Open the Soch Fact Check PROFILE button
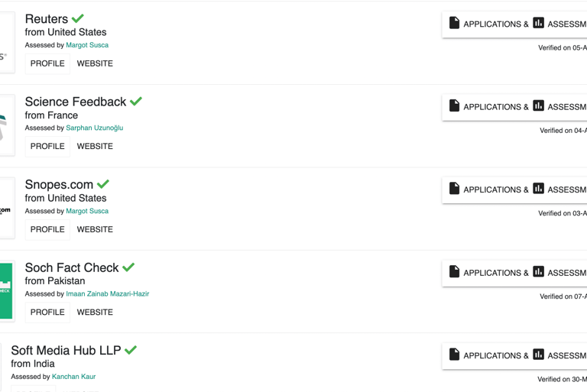587x392 pixels. pyautogui.click(x=47, y=313)
